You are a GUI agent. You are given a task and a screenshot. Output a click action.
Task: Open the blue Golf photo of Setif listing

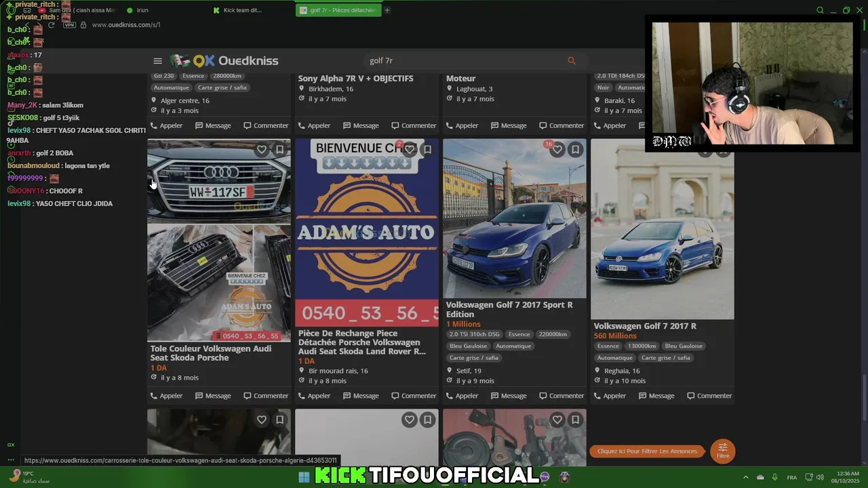tap(515, 219)
